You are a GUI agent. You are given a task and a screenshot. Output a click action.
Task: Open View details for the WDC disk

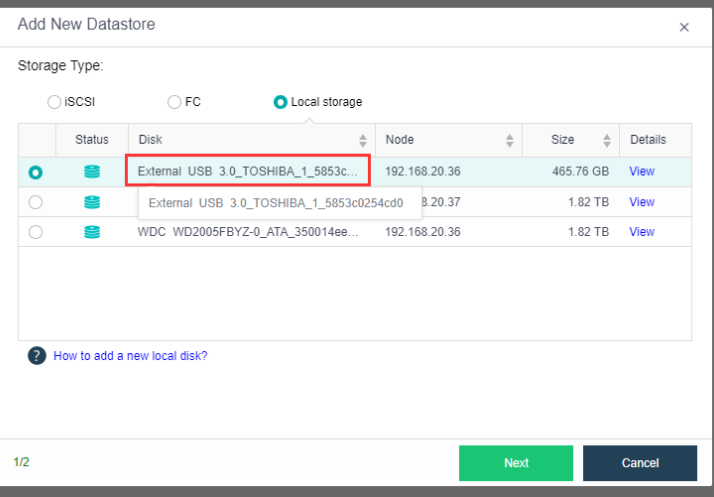[641, 232]
